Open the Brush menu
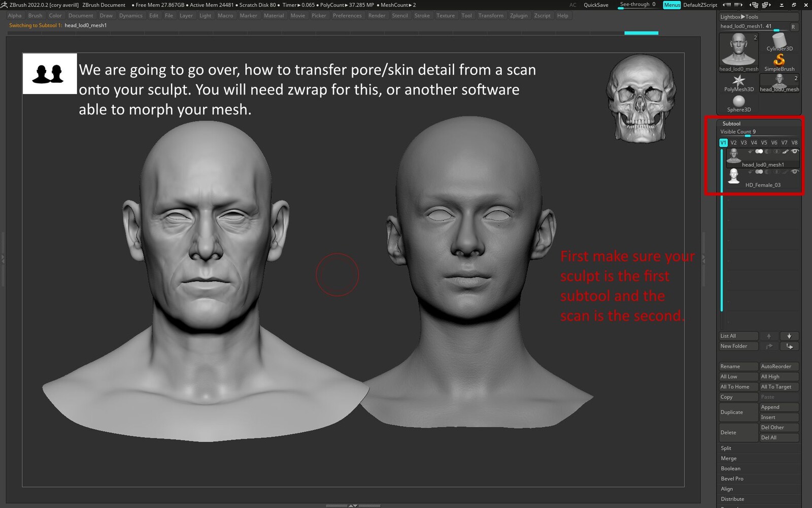Image resolution: width=812 pixels, height=508 pixels. point(35,16)
